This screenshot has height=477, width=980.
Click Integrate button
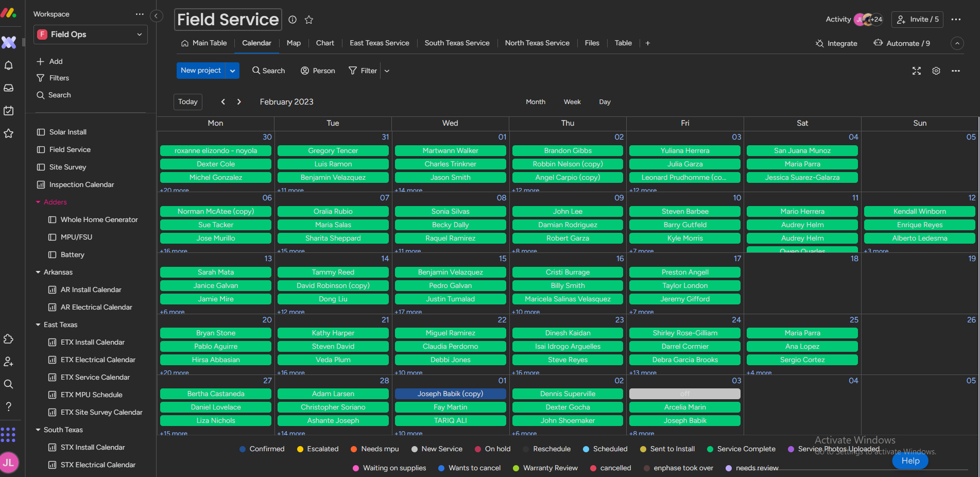[836, 44]
